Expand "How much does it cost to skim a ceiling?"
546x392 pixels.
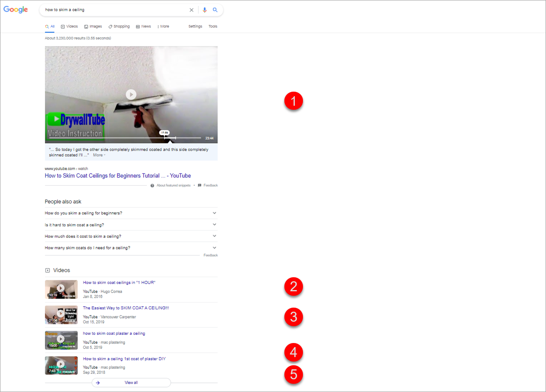pos(214,236)
